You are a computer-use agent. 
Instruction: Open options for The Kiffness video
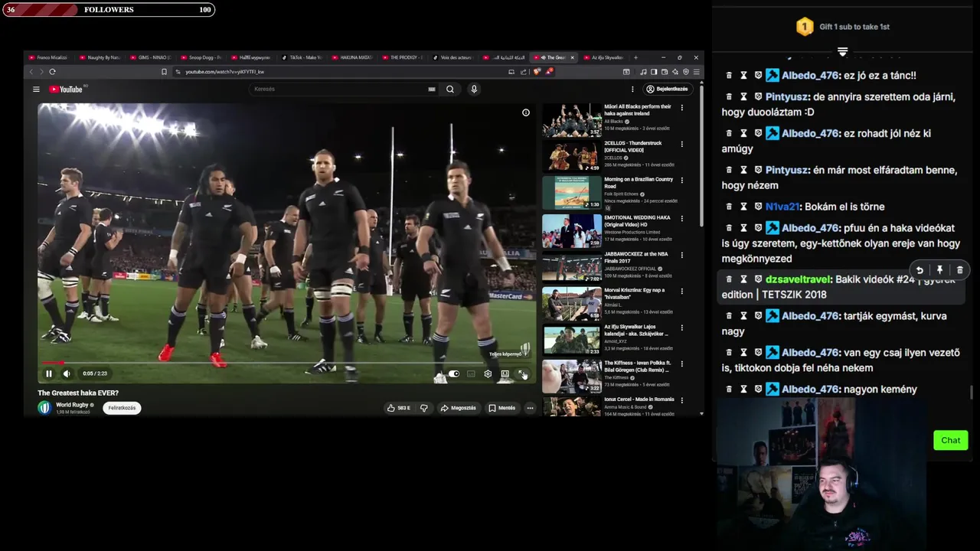[681, 364]
